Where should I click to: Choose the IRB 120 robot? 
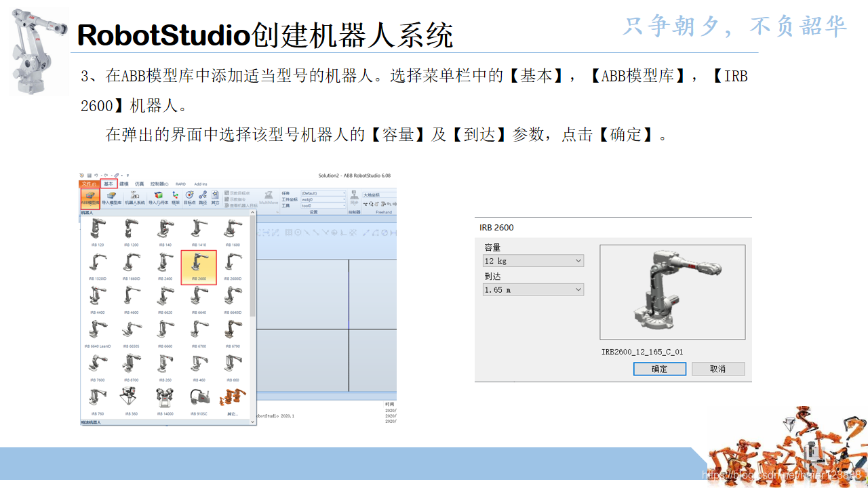97,232
